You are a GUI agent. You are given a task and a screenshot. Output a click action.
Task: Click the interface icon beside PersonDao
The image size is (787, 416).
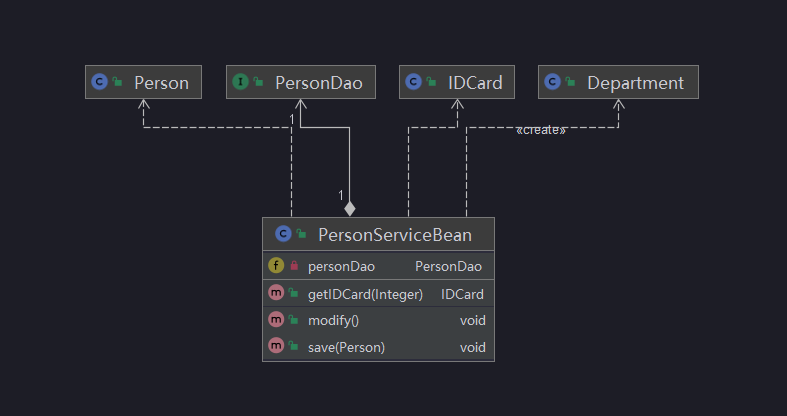[x=240, y=82]
